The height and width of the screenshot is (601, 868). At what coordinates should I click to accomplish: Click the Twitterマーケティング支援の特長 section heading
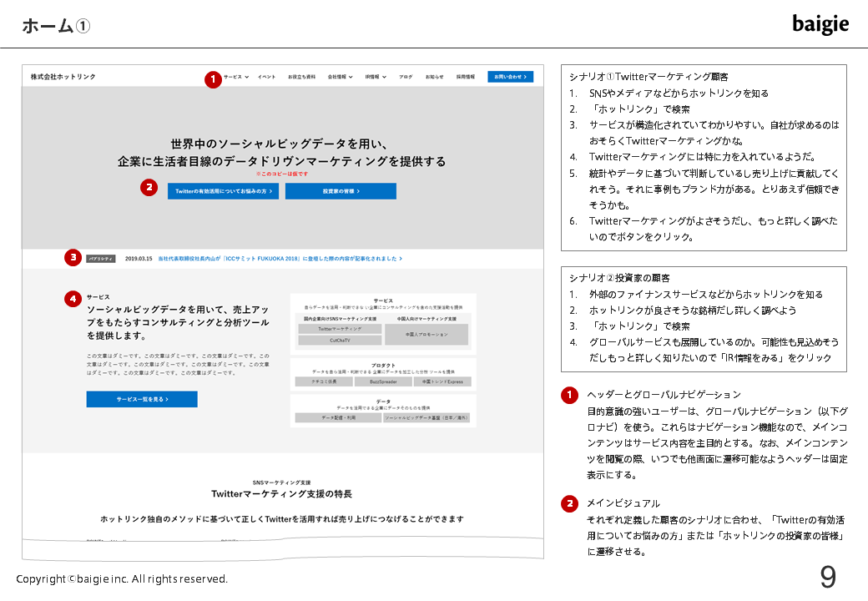click(x=282, y=493)
